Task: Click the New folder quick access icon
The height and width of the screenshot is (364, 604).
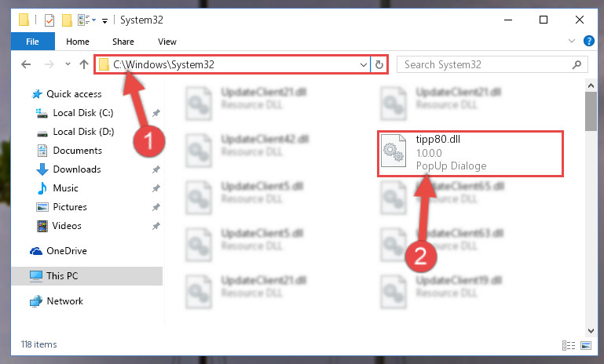Action: tap(67, 20)
